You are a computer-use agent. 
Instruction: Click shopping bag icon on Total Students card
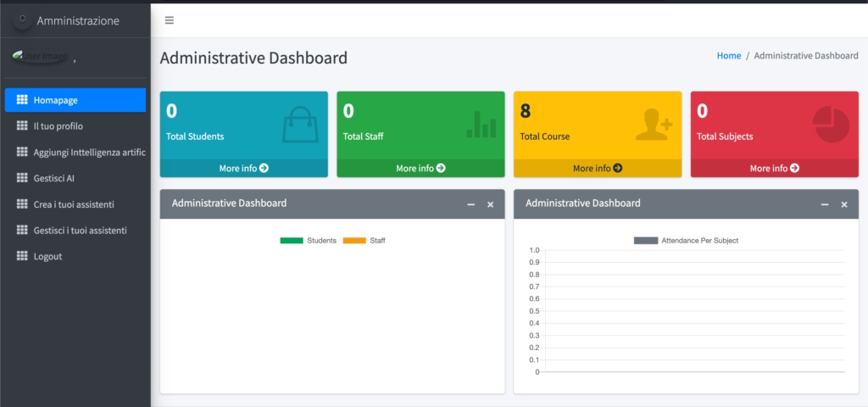301,125
